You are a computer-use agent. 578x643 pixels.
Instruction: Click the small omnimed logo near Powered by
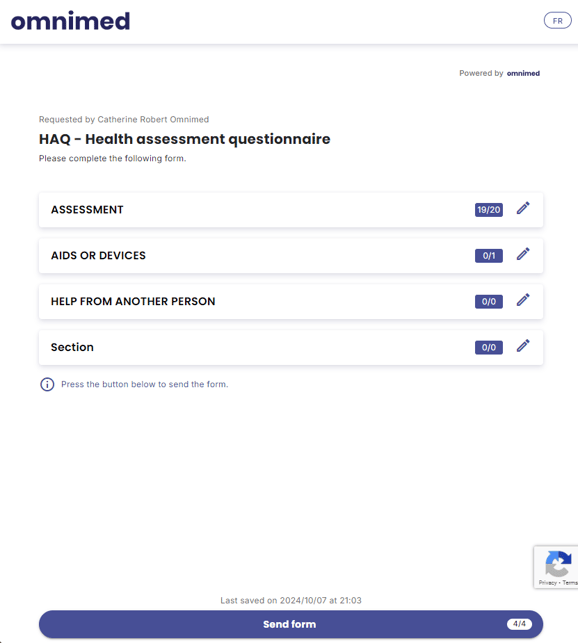(523, 73)
